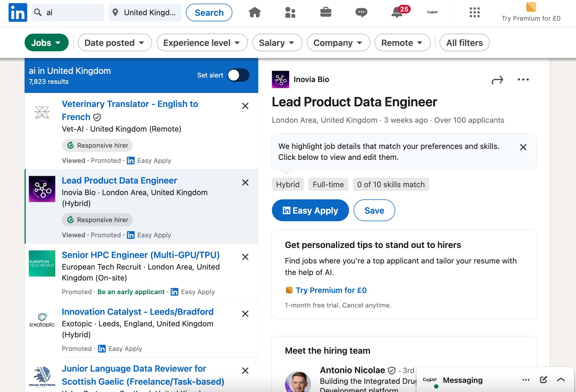
Task: Open the Jobs briefcase icon
Action: coord(326,12)
